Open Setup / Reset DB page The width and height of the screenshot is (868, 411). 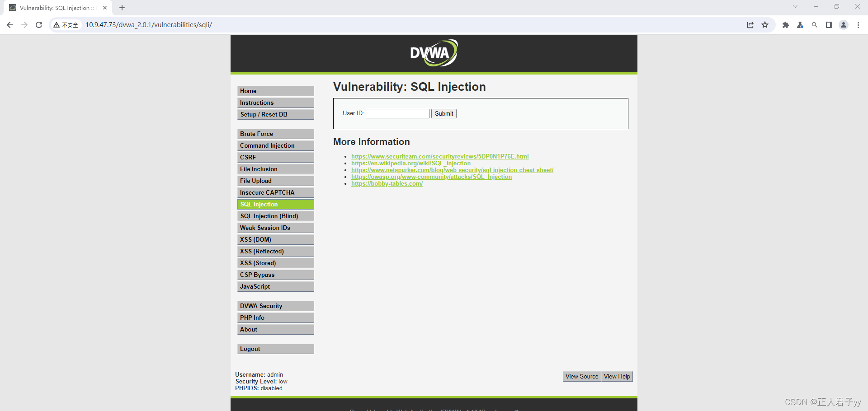276,114
